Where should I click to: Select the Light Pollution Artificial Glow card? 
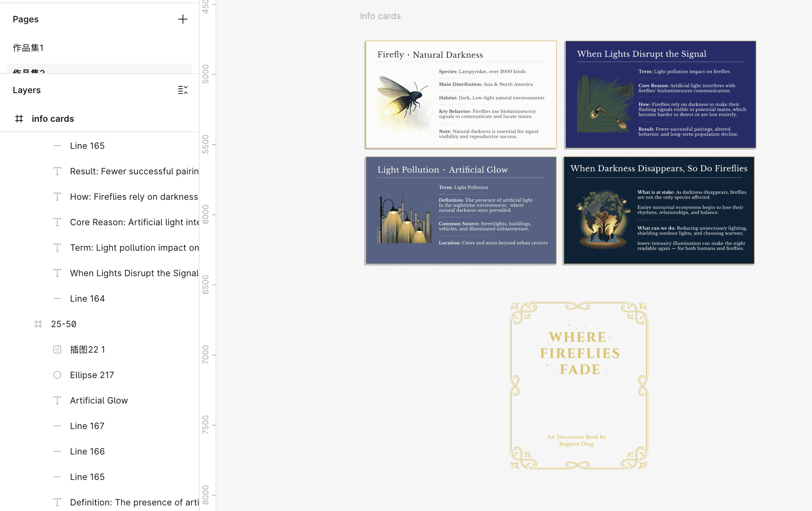(461, 211)
